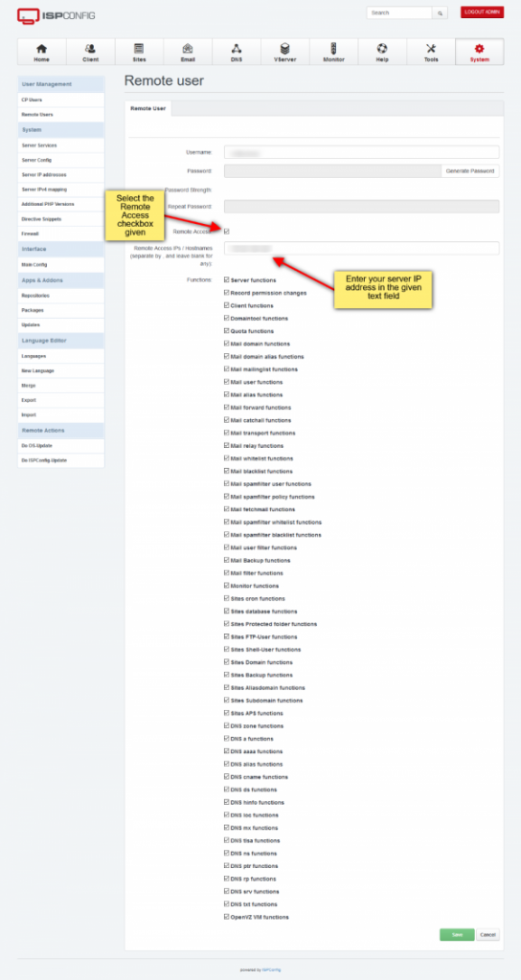521x980 pixels.
Task: Toggle Sites APS functions checkbox
Action: (x=226, y=713)
